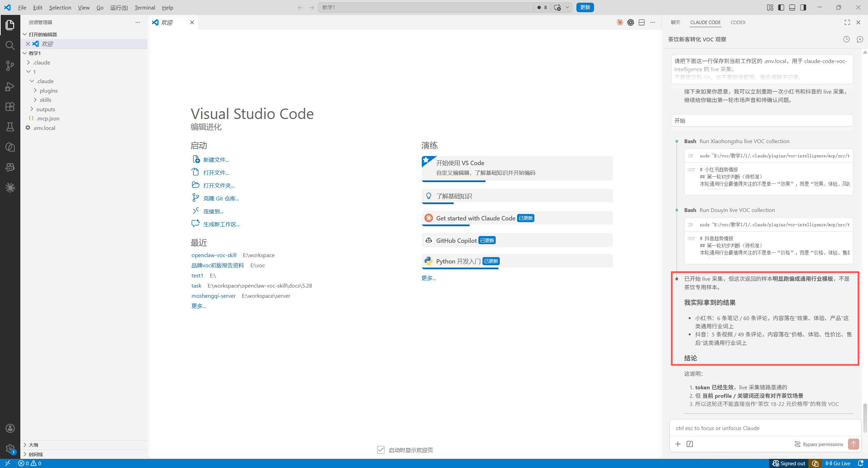Open session history clock icon
Viewport: 868px width, 468px height.
[x=846, y=39]
